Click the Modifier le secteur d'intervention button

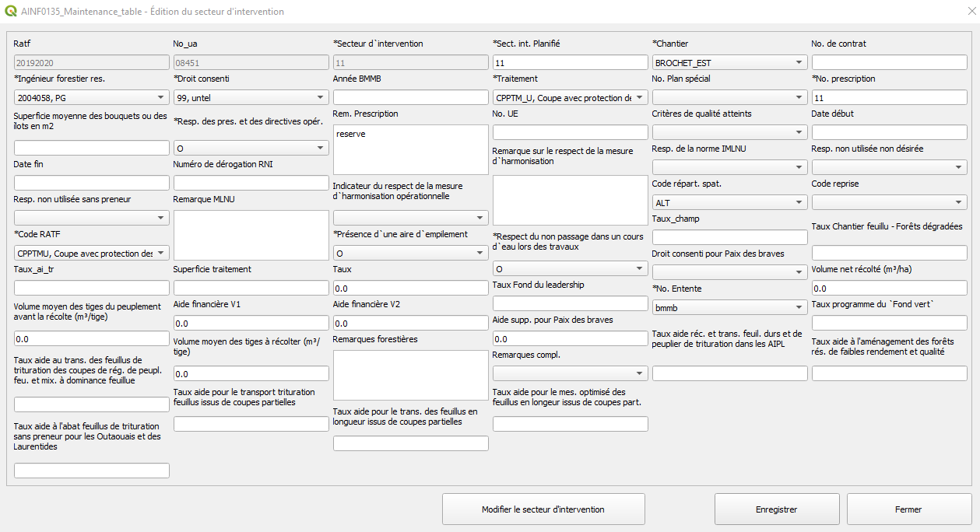543,509
